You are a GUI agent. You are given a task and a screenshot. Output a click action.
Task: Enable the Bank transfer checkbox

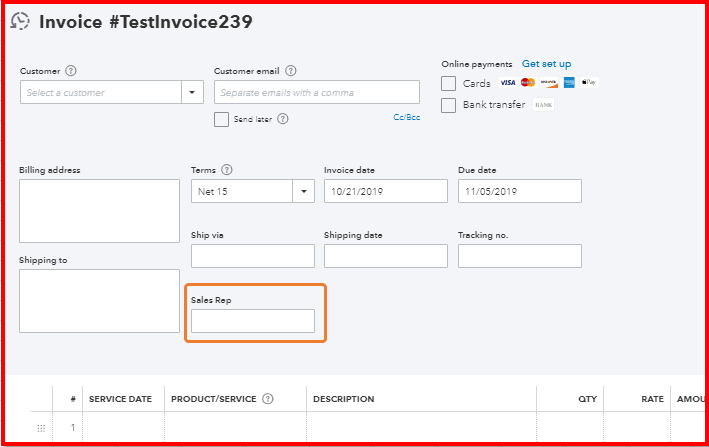tap(448, 105)
